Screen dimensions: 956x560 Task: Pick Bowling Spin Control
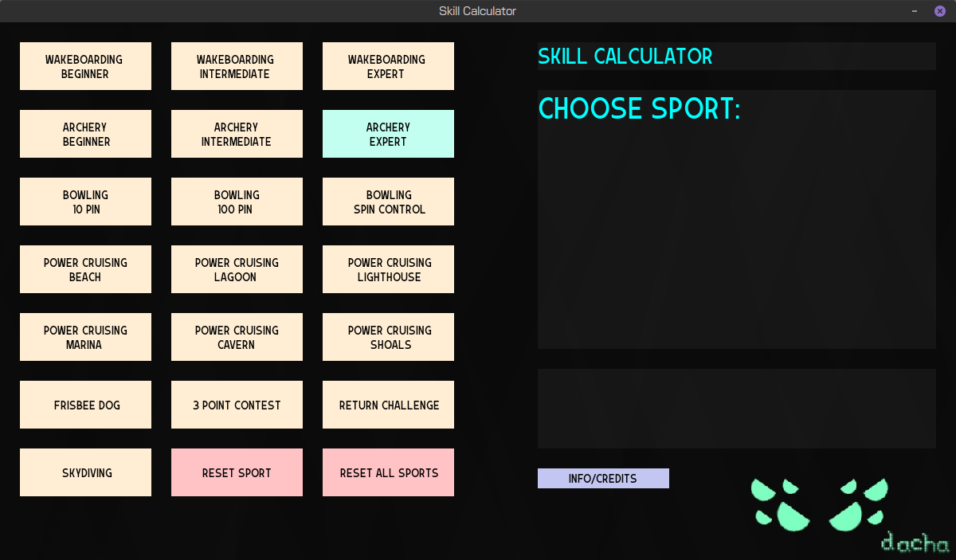pos(388,202)
